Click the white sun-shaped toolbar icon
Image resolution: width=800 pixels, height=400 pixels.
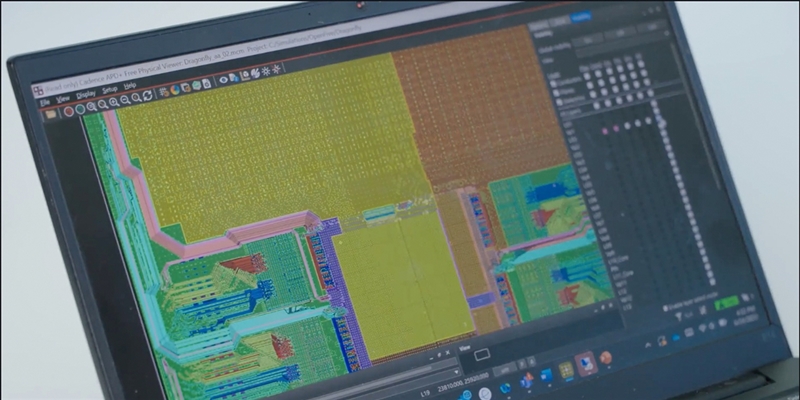[x=266, y=71]
